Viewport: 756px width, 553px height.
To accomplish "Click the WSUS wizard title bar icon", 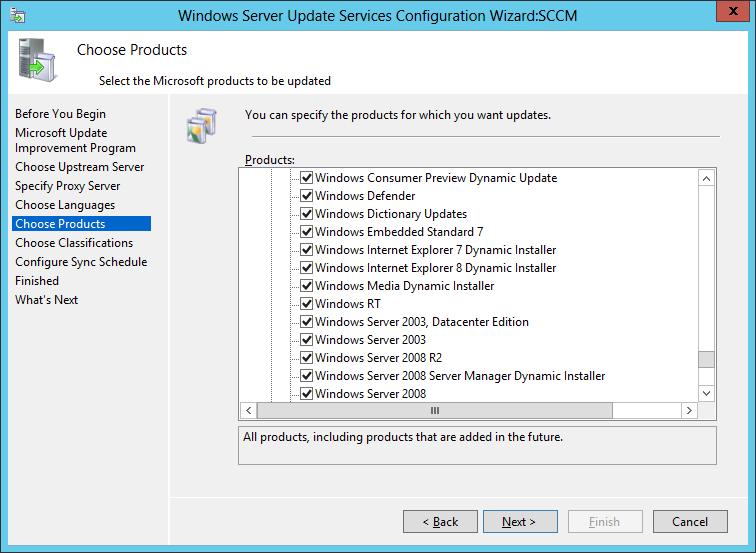I will tap(17, 15).
